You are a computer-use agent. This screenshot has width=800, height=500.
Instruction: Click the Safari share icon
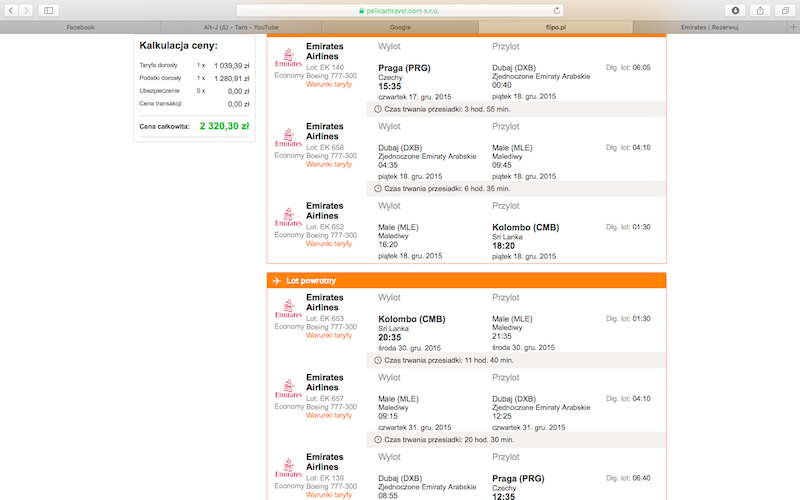click(x=760, y=10)
